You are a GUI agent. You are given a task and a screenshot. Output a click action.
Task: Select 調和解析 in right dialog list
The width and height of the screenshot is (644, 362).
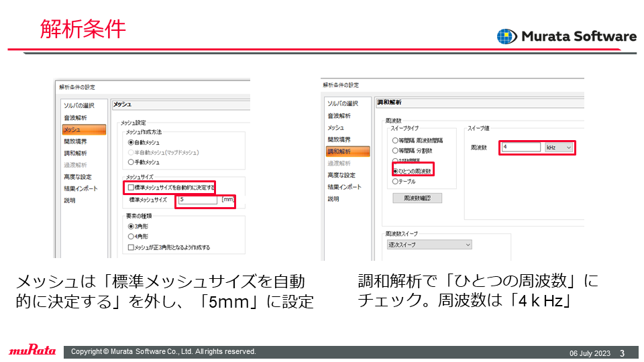[x=347, y=152]
